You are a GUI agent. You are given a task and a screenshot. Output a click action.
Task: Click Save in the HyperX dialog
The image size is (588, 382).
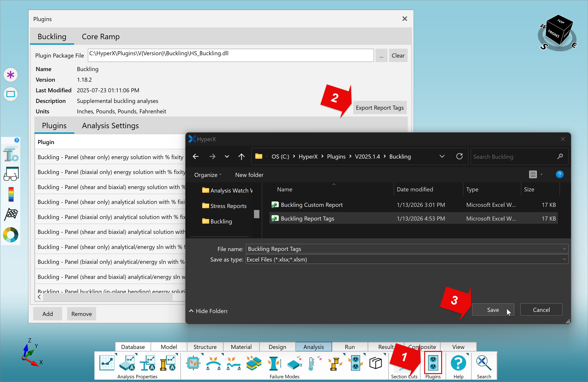493,310
